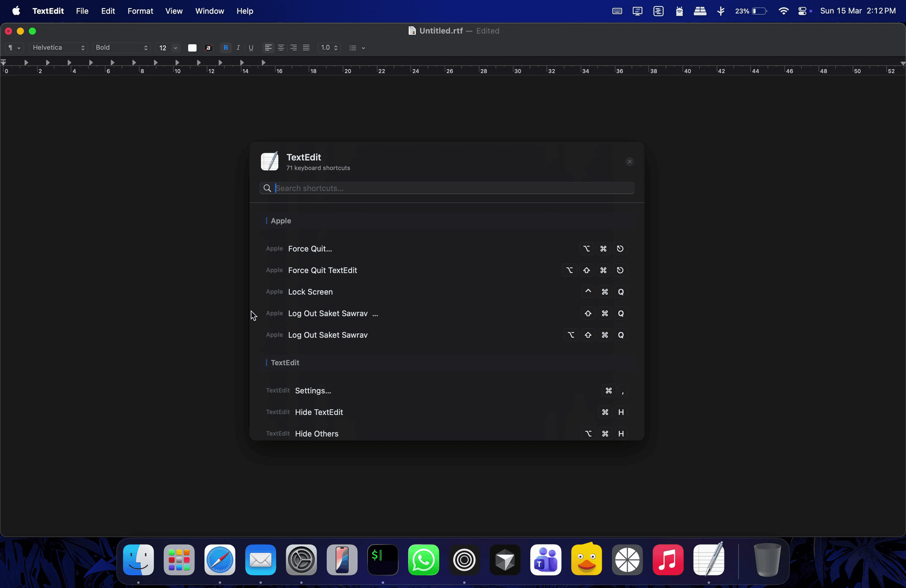
Task: Open the text color swatch picker
Action: 192,47
